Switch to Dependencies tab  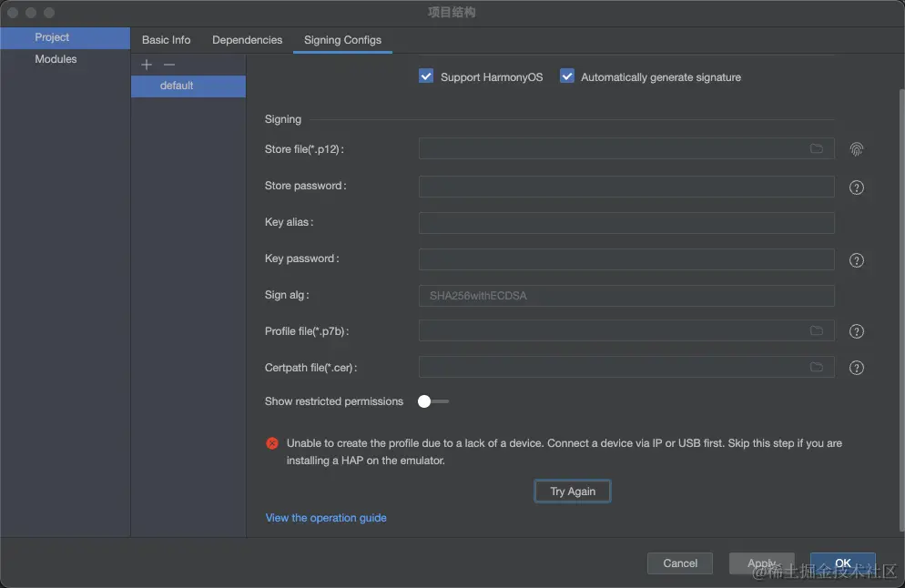point(247,40)
